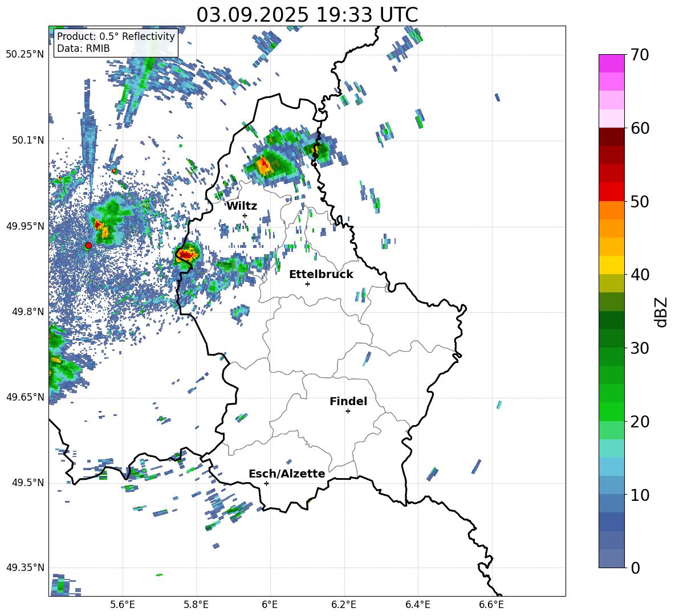Click the 'Product: 0.5° Reflectivity' label
Image resolution: width=675 pixels, height=616 pixels.
(x=116, y=36)
